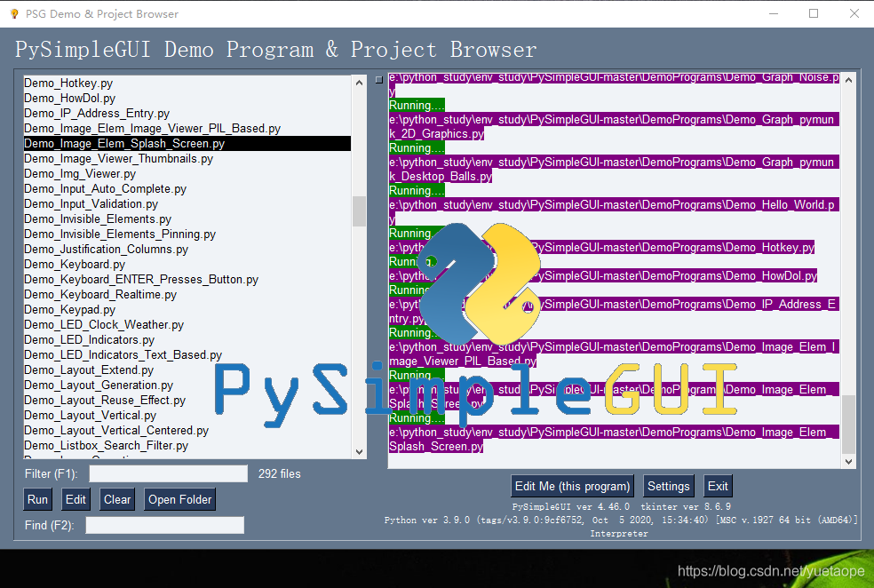Select highlighted Demo_Image_Elem_Splash_Screen.py row
The width and height of the screenshot is (874, 588).
pyautogui.click(x=187, y=143)
